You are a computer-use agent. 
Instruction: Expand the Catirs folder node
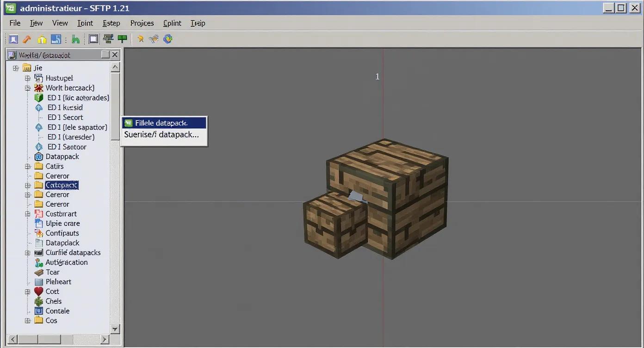(x=27, y=166)
